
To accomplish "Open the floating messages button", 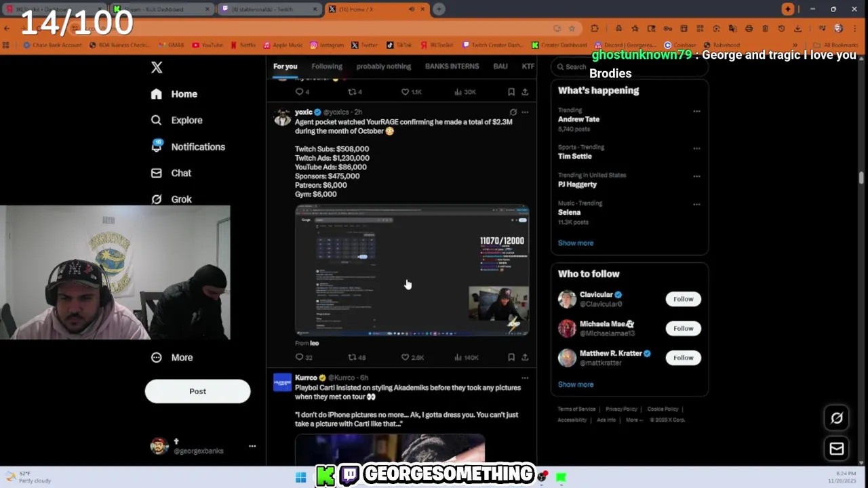I will coord(837,449).
